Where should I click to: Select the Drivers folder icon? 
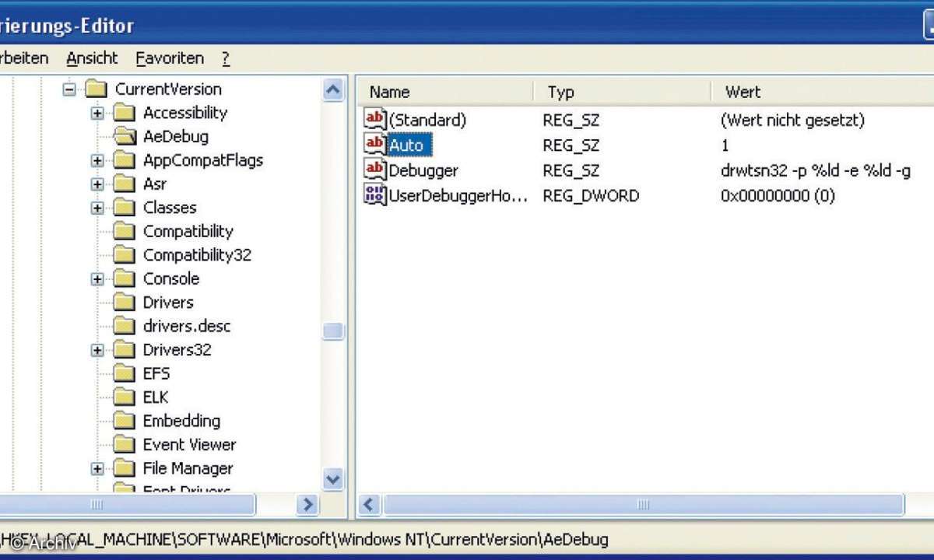(x=125, y=302)
